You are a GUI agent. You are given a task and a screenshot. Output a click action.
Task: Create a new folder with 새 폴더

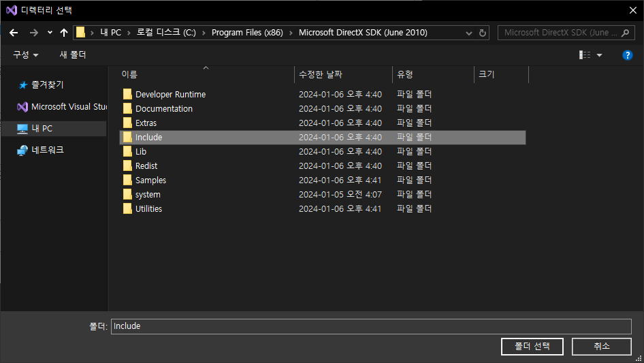(x=73, y=54)
